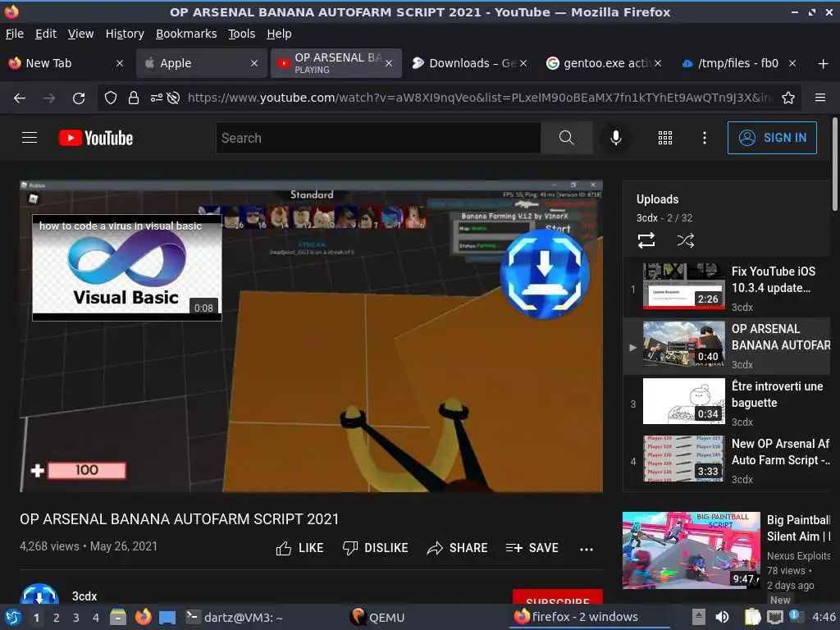Image resolution: width=840 pixels, height=630 pixels.
Task: Click the YouTube Search field
Action: 379,138
